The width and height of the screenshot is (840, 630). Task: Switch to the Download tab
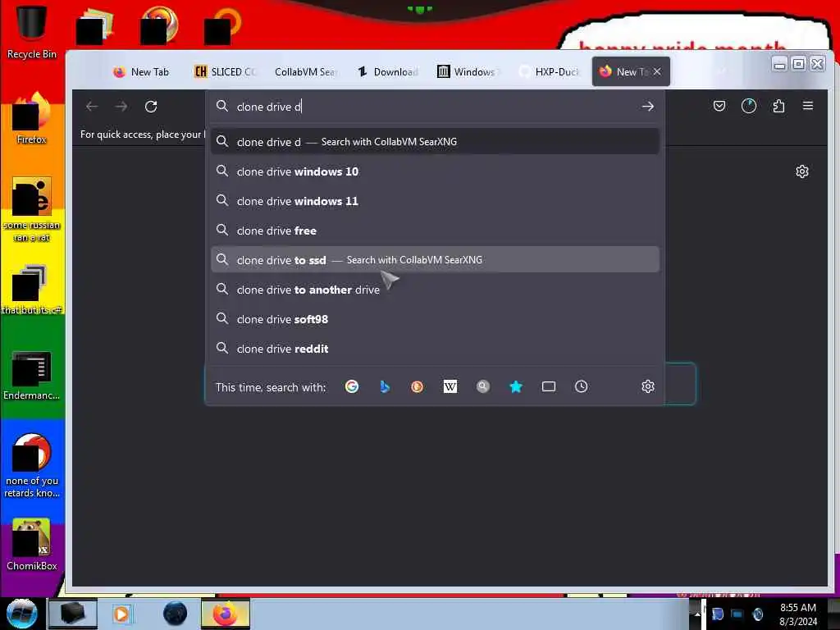[388, 72]
